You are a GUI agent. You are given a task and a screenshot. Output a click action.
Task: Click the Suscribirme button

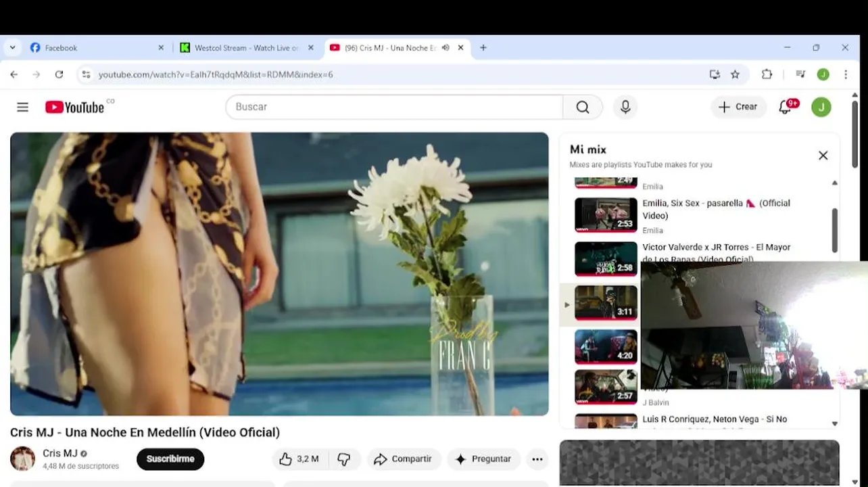point(170,459)
